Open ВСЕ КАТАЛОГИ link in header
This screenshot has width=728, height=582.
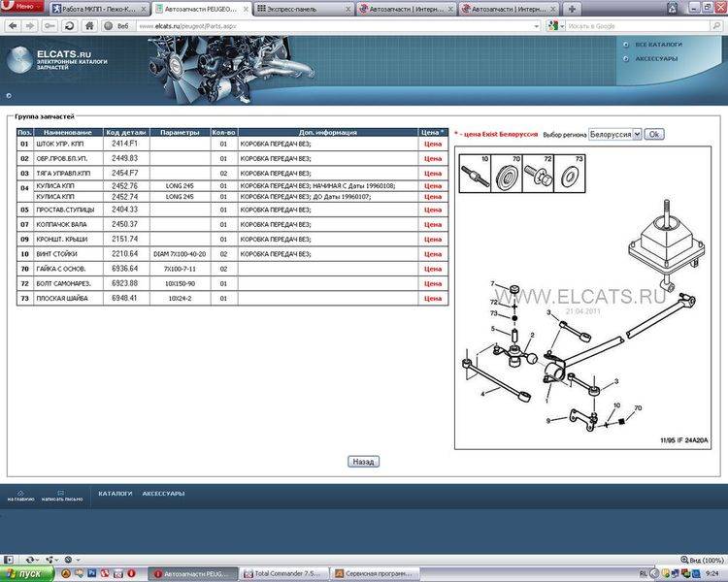point(658,45)
